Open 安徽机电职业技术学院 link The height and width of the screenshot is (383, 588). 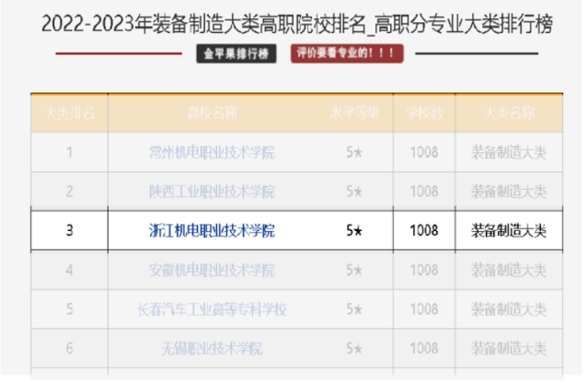[212, 270]
